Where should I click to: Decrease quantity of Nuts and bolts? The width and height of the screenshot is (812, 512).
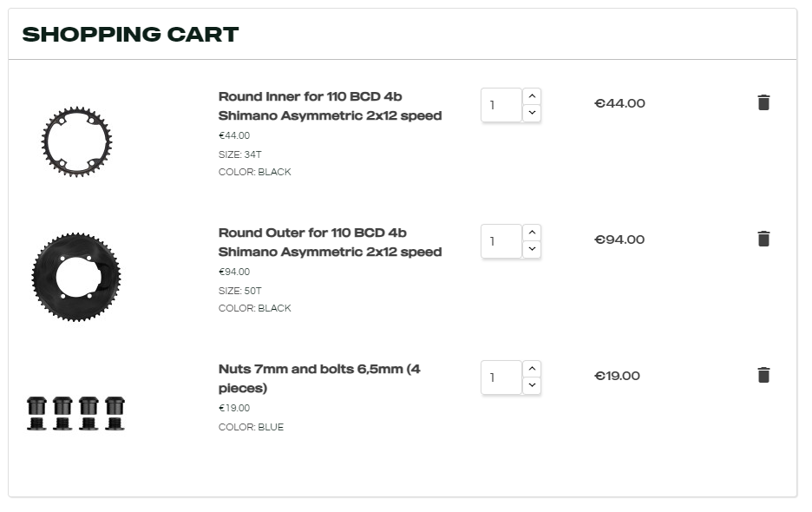pyautogui.click(x=532, y=385)
